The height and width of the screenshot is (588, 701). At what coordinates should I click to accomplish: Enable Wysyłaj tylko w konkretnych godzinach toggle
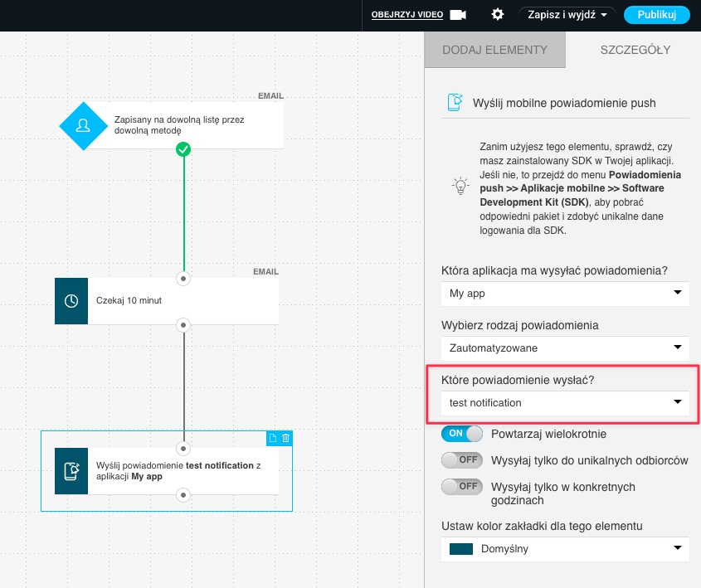pyautogui.click(x=463, y=487)
